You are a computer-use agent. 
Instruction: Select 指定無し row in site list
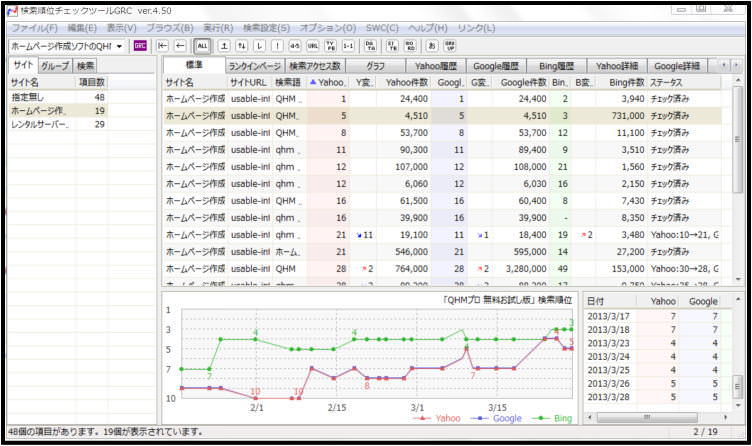point(58,97)
